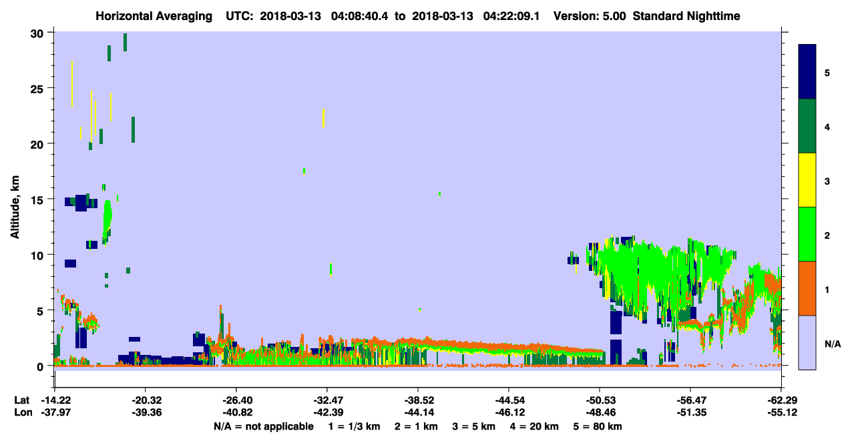Click the 'Standard Nighttime' text
Image resolution: width=868 pixels, height=445 pixels.
coord(686,16)
